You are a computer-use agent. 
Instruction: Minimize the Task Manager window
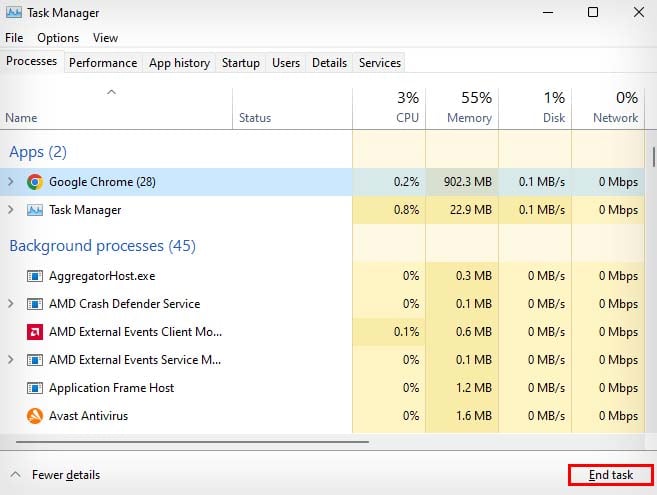548,13
